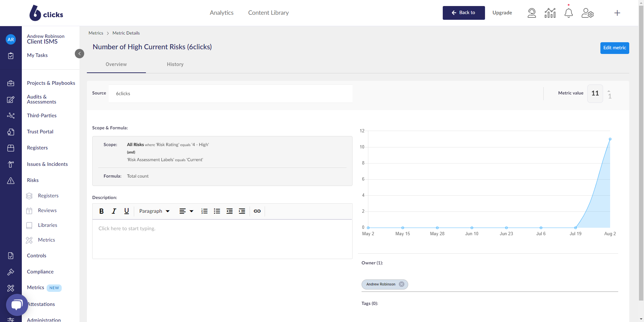
Task: Open the Paragraph style dropdown
Action: pos(154,211)
